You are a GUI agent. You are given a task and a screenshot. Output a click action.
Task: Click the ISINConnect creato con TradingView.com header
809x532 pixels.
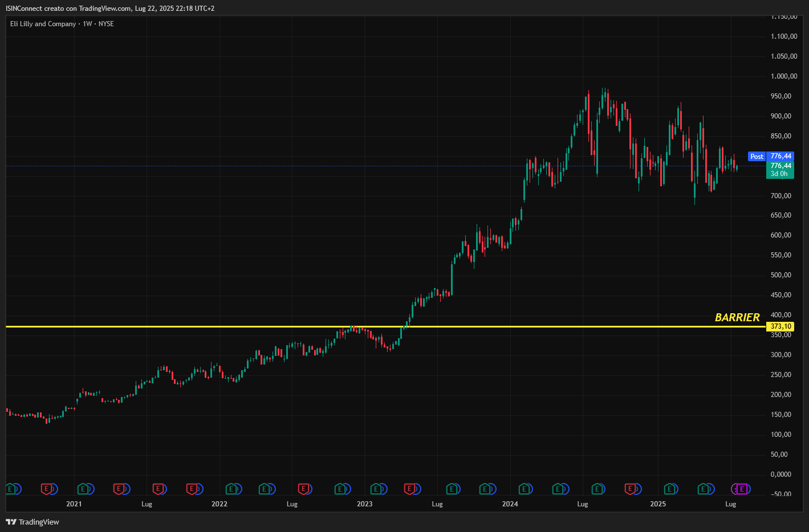tap(110, 8)
